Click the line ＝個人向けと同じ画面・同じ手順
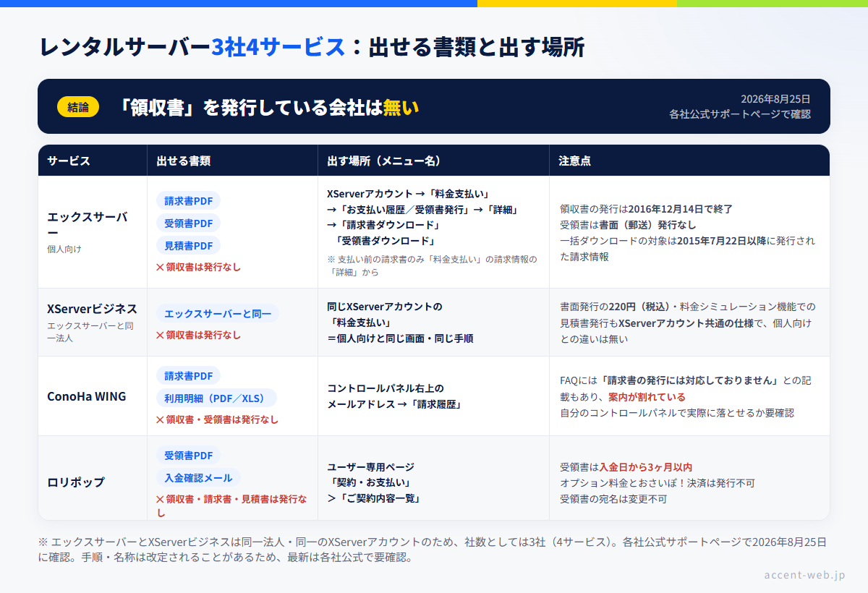868x593 pixels. (400, 338)
